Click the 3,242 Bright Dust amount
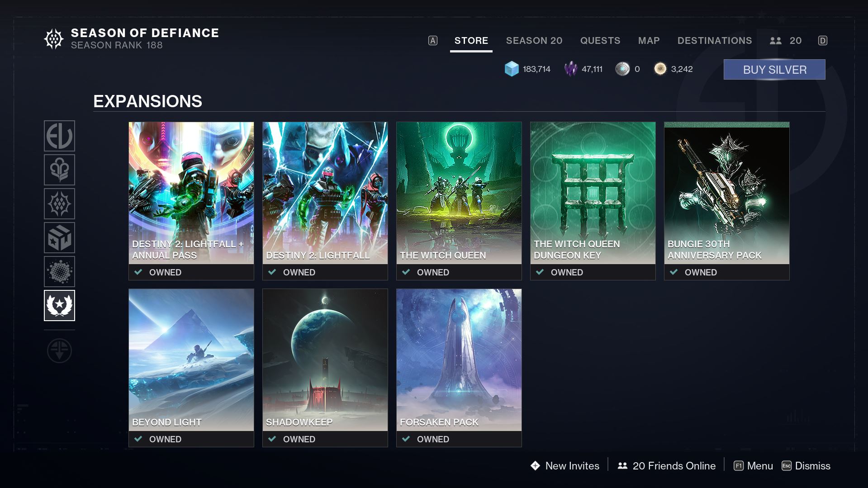This screenshot has width=868, height=488. (x=682, y=69)
